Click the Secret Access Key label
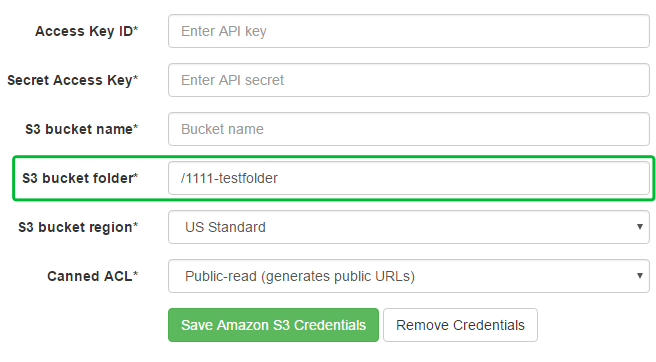 [73, 80]
